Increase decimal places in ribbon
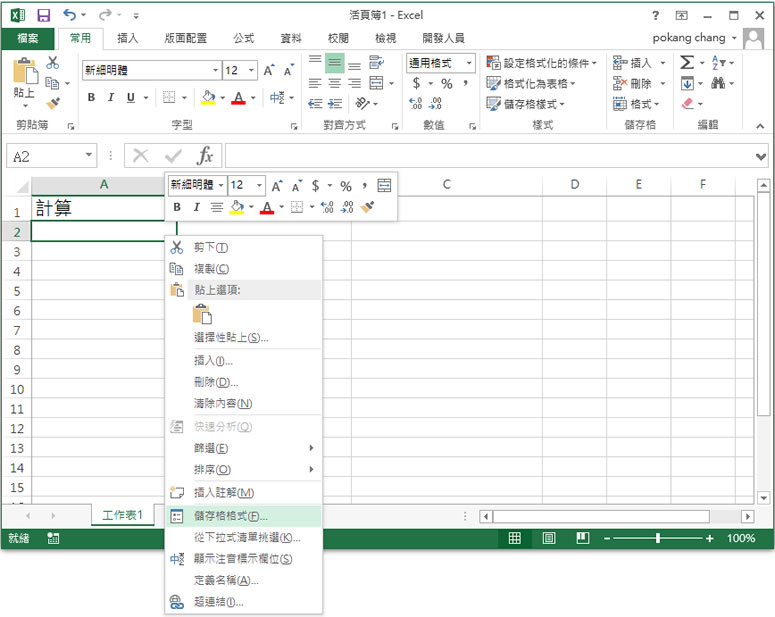This screenshot has width=775, height=617. (x=416, y=103)
